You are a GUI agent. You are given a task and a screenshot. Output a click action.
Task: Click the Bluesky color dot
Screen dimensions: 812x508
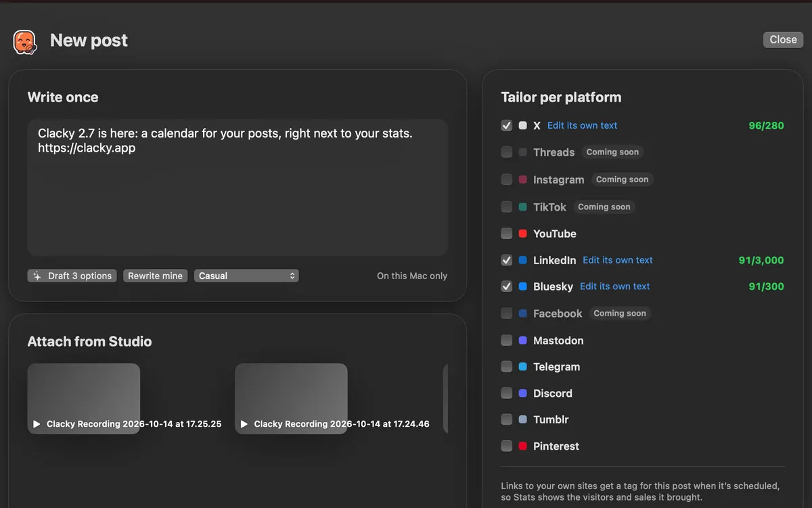pos(523,287)
